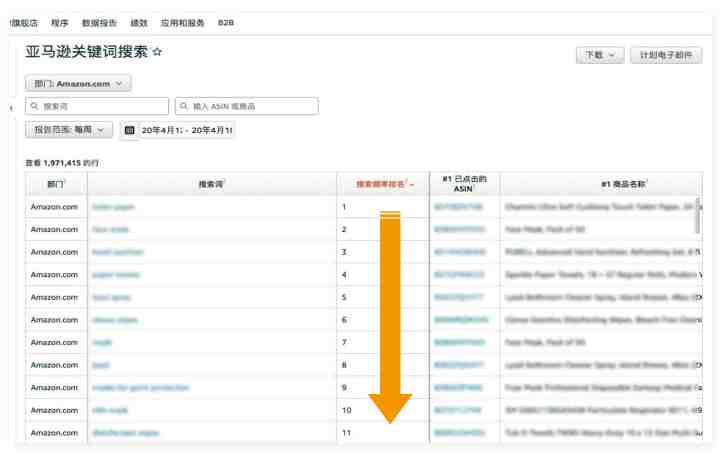Click the favorite star next to page title
Viewport: 720px width, 458px height.
click(x=157, y=53)
